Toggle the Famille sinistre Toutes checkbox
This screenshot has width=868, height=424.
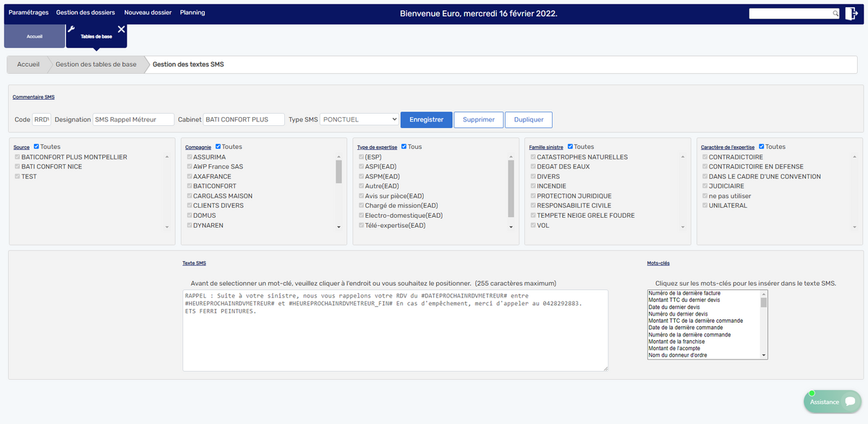tap(570, 147)
